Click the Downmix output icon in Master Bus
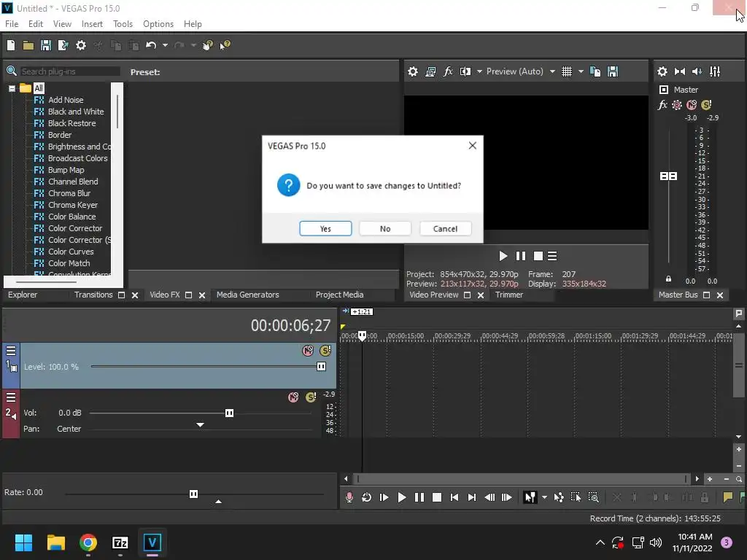 (680, 71)
